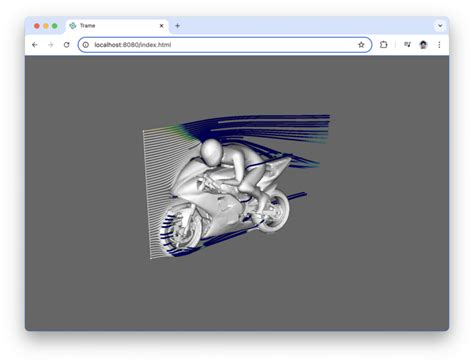Open the profile avatar menu

423,45
